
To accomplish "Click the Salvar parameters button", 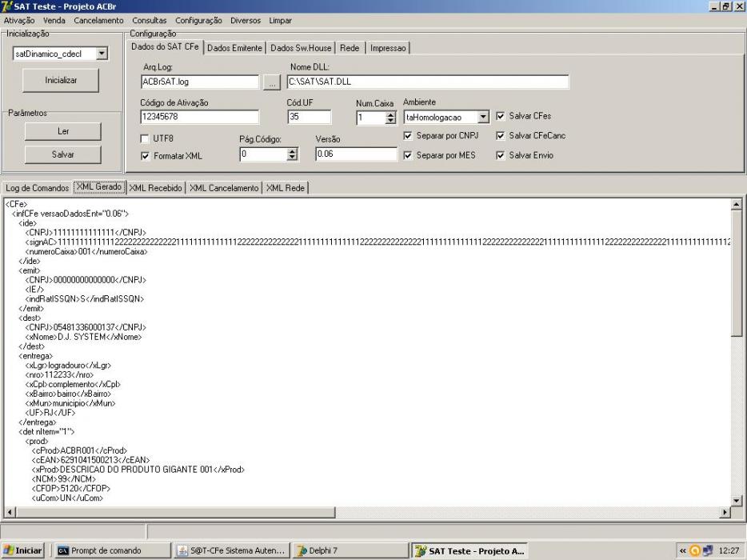I will click(63, 154).
